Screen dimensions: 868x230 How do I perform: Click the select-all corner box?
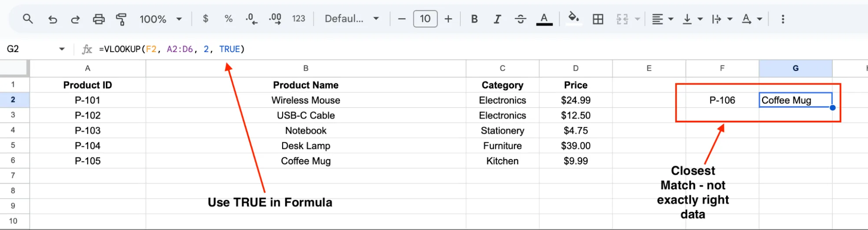click(x=14, y=68)
